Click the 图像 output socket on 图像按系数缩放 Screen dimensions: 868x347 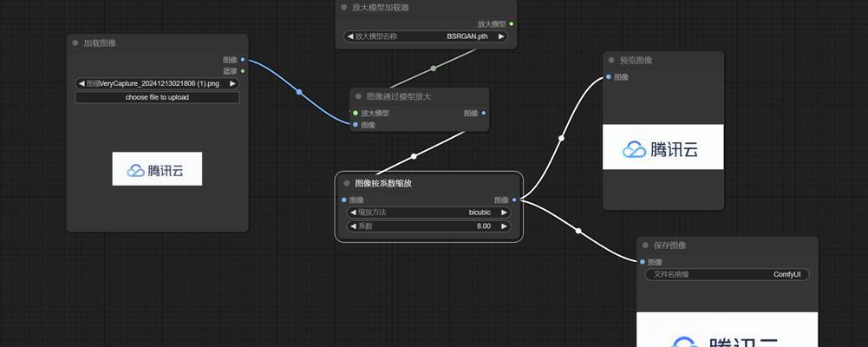coord(514,200)
